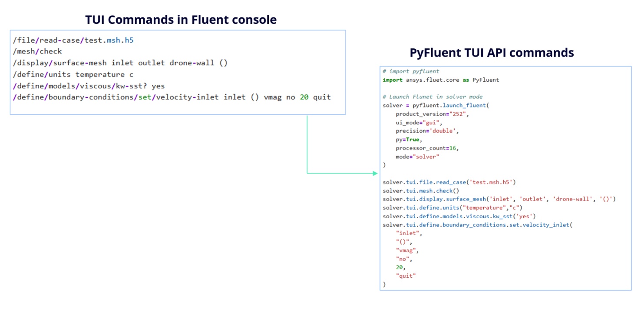644x310 pixels.
Task: Click the '/define/units temperature c' line
Action: (x=73, y=74)
